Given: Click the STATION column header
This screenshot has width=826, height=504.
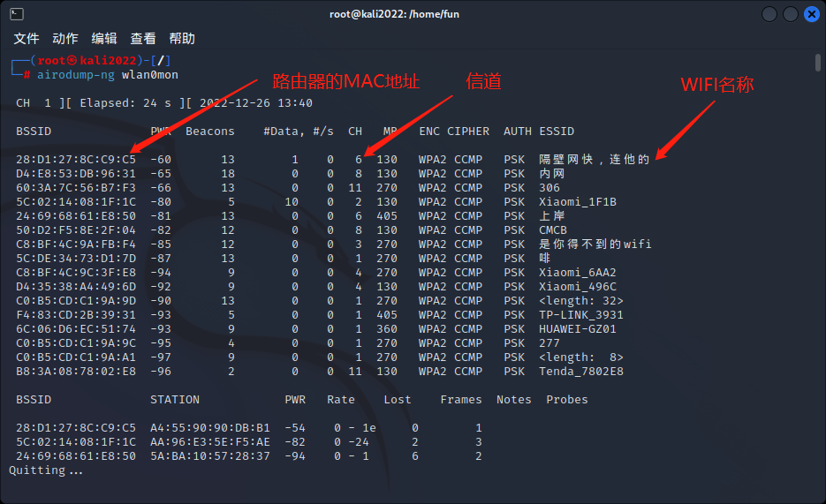Looking at the screenshot, I should [x=175, y=400].
